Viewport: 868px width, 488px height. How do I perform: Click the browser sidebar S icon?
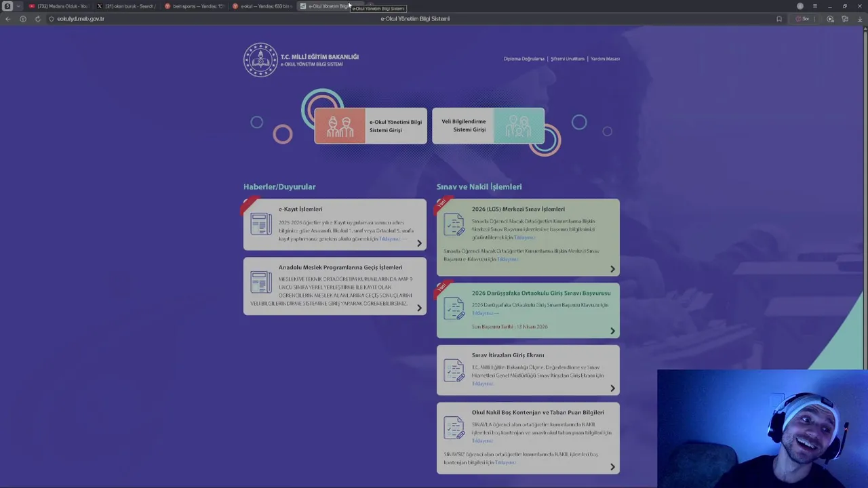(x=7, y=6)
